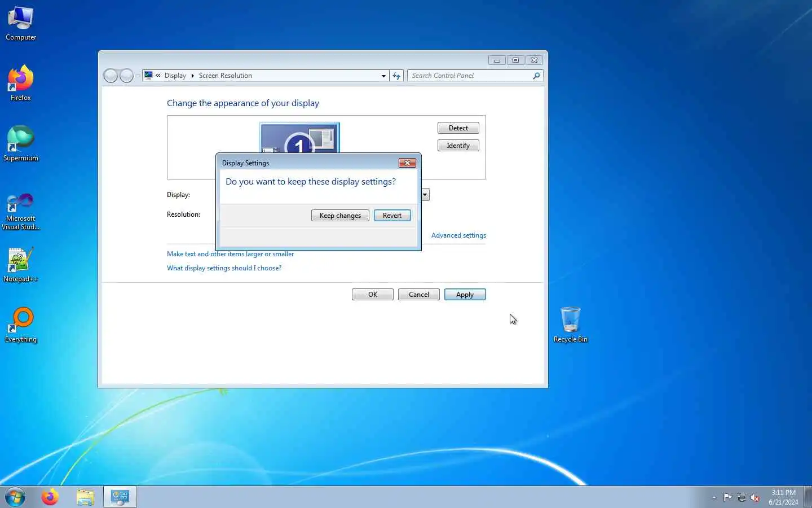Screen dimensions: 812x508
Task: Click the control panel icon in address bar
Action: pyautogui.click(x=148, y=75)
